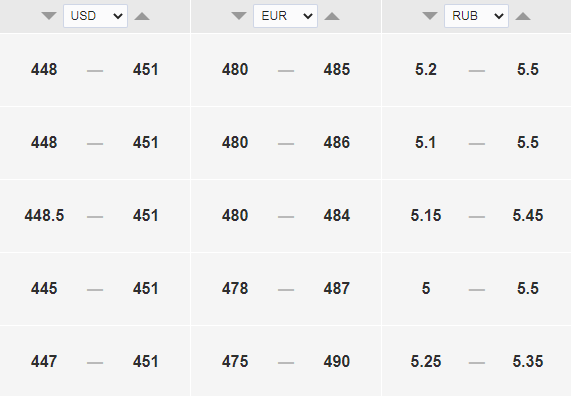Select USD buy rate 445
This screenshot has width=571, height=396.
coord(44,289)
